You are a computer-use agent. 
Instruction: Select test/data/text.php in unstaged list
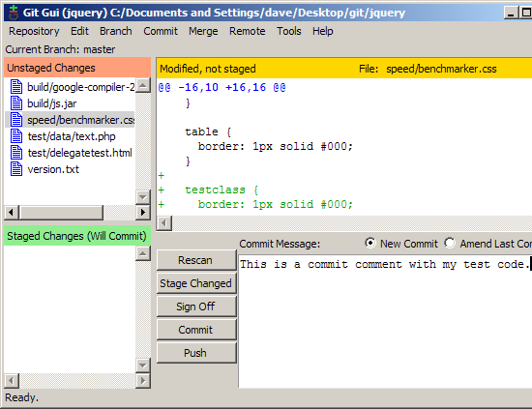[x=72, y=136]
